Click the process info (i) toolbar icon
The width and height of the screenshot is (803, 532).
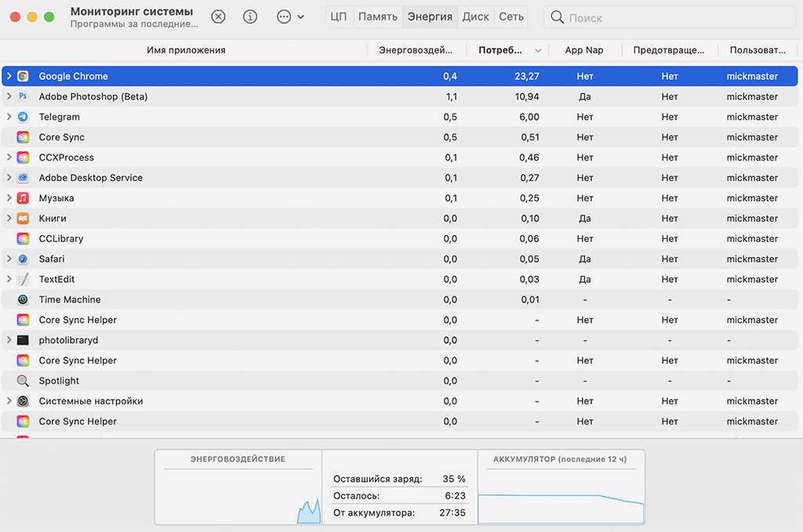point(250,16)
